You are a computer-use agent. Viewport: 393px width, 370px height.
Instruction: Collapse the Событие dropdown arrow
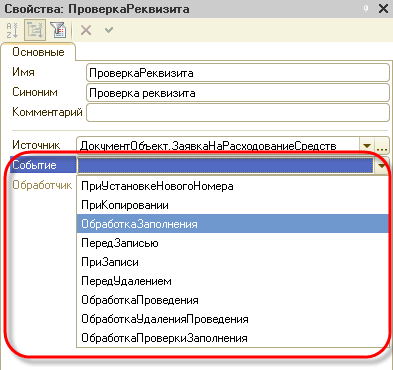pyautogui.click(x=381, y=165)
